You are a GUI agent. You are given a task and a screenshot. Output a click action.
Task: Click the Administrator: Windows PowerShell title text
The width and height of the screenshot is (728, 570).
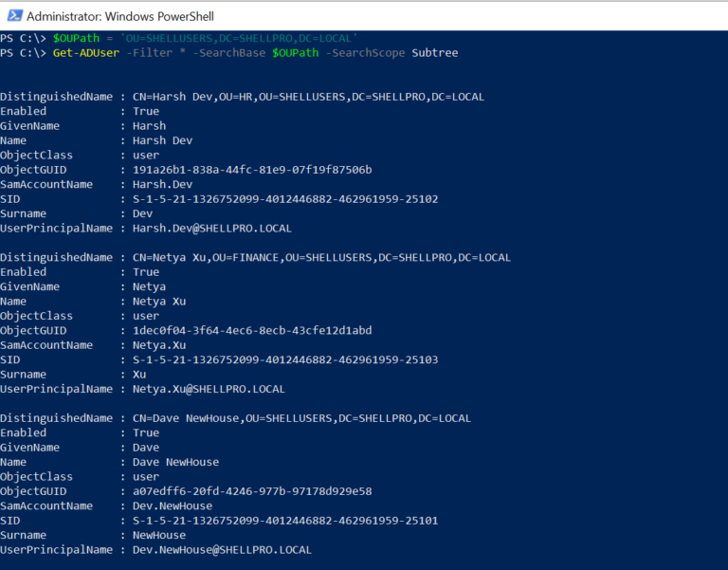[x=120, y=16]
